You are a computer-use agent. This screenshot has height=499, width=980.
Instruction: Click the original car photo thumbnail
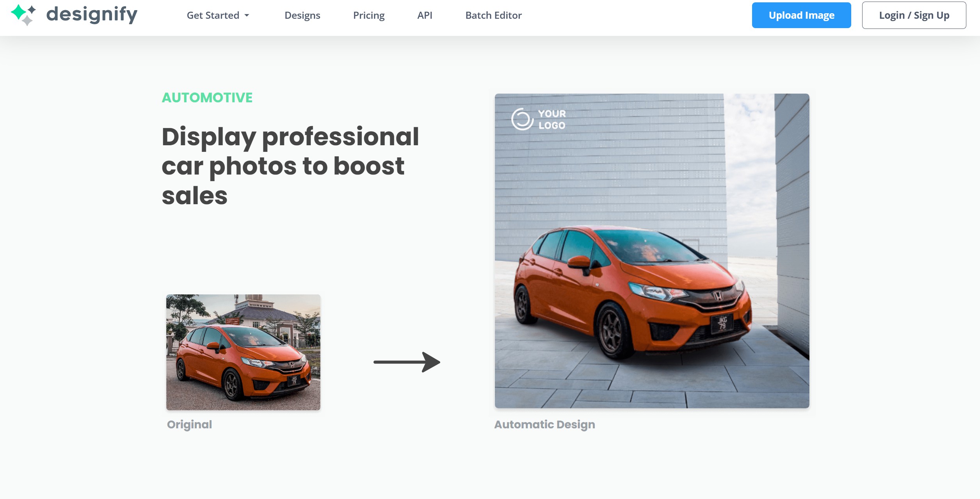tap(243, 352)
